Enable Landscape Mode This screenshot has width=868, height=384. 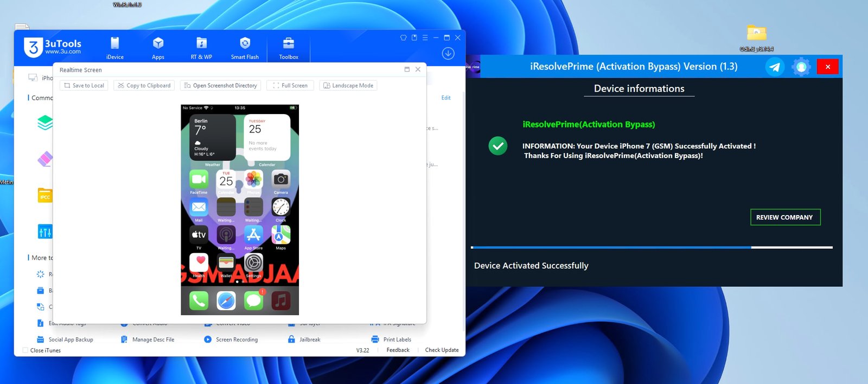(348, 85)
